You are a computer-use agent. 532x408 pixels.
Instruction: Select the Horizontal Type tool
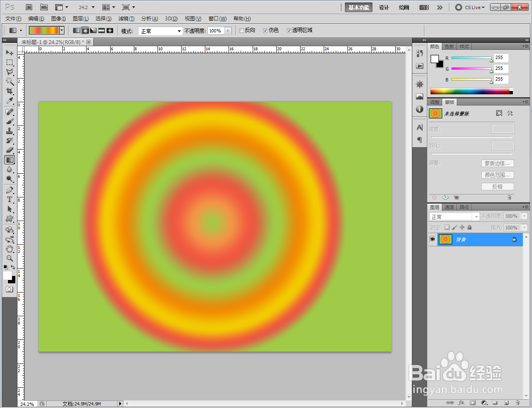coord(10,199)
